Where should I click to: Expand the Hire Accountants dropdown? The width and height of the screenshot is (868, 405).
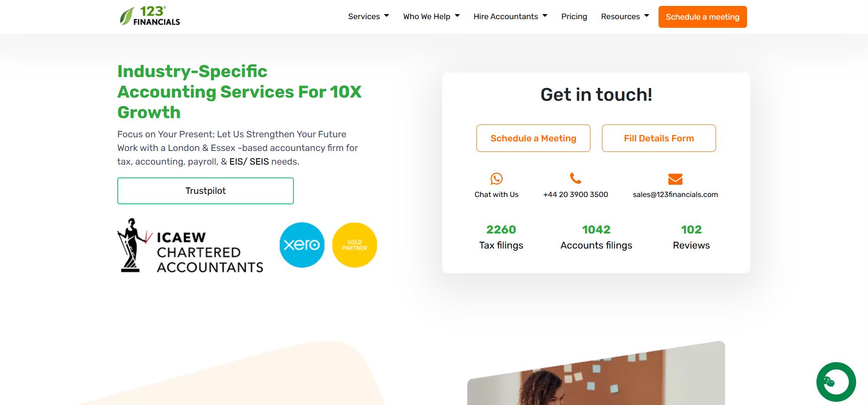click(510, 16)
